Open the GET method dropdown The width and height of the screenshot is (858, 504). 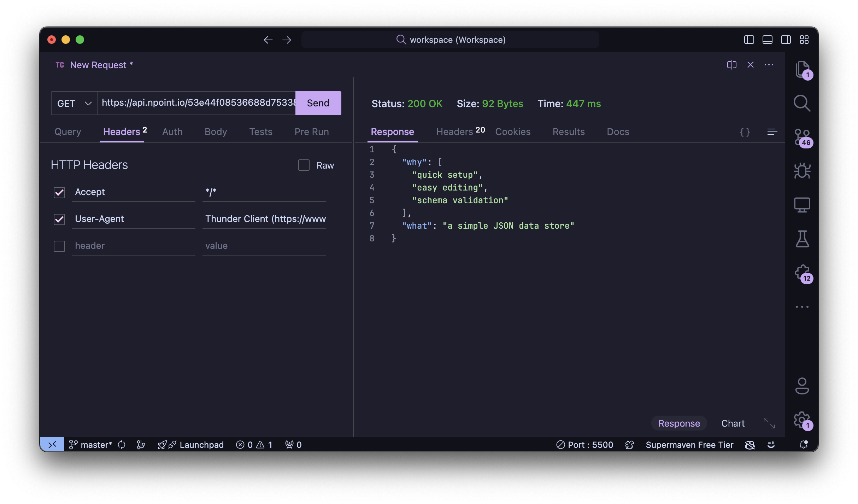(74, 103)
